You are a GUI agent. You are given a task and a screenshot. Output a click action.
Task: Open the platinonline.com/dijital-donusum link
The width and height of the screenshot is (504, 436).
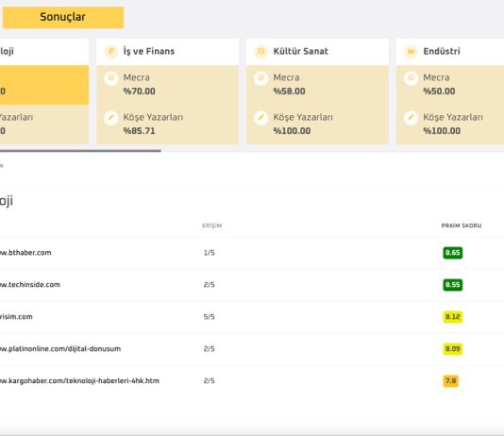click(x=60, y=349)
